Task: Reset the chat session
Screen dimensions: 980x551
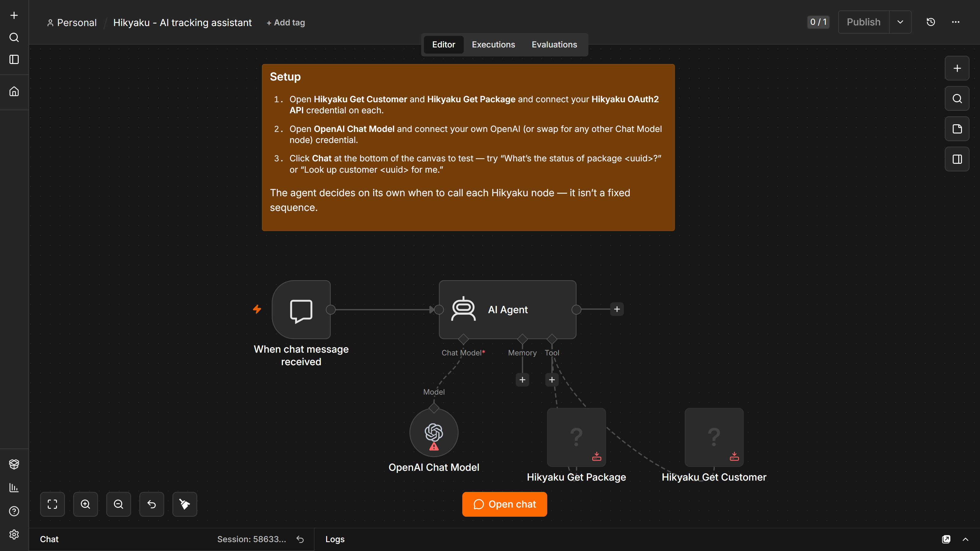Action: coord(300,539)
